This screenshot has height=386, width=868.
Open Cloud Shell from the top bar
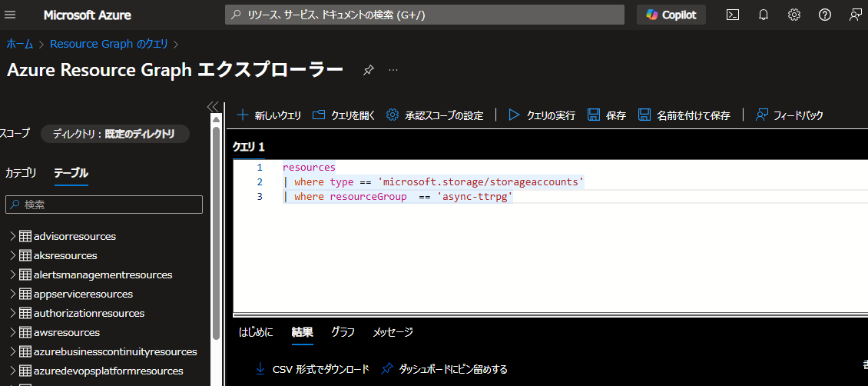(x=733, y=15)
